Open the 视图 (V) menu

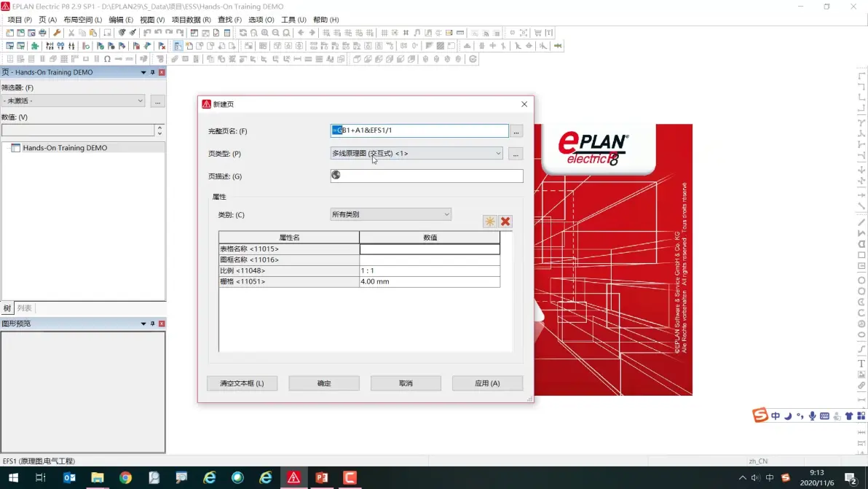pyautogui.click(x=152, y=20)
